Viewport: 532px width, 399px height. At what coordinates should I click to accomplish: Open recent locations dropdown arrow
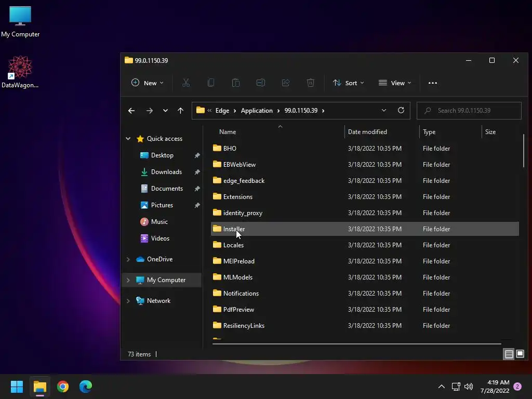pos(165,111)
